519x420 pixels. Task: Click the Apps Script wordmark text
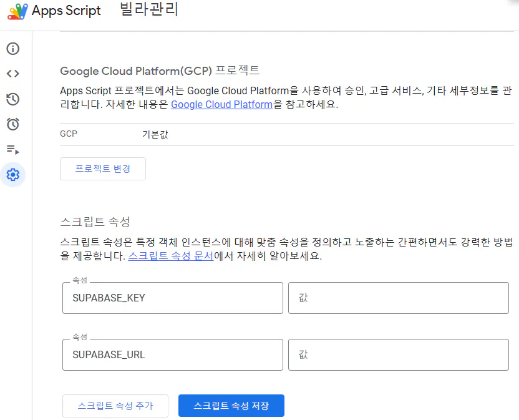(x=66, y=11)
